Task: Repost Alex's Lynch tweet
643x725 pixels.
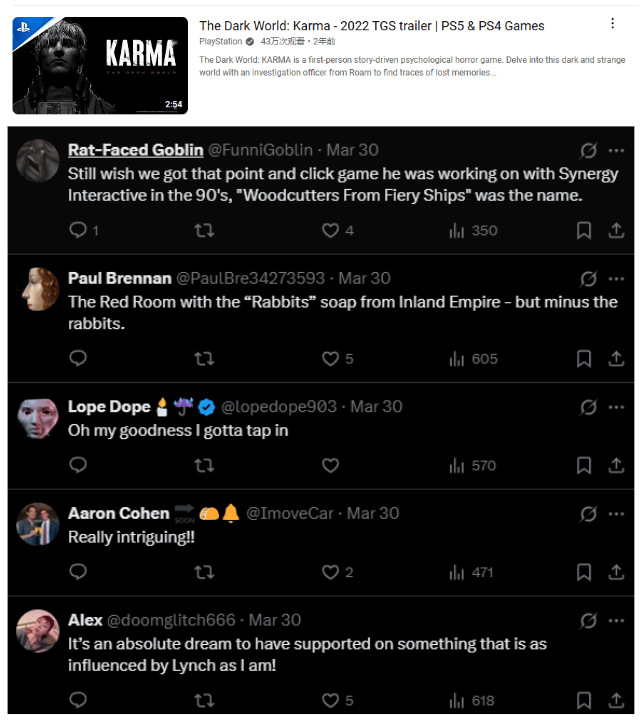Action: 204,701
